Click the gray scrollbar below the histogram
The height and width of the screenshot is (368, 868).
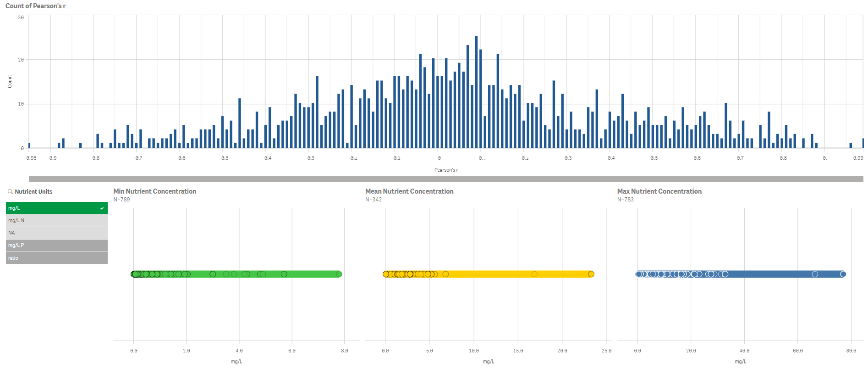click(445, 179)
